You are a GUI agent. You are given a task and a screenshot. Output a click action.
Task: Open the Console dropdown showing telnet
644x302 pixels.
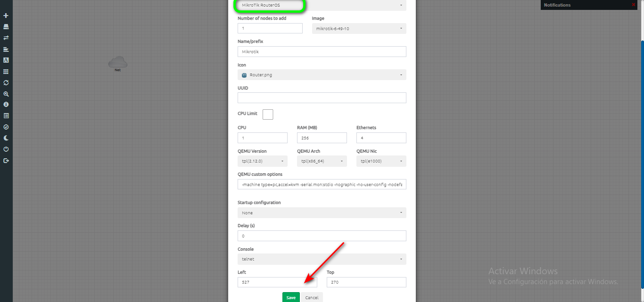322,259
